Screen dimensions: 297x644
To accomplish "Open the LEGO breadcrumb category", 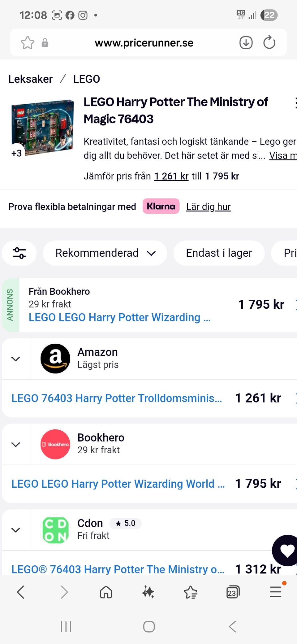I will click(86, 79).
